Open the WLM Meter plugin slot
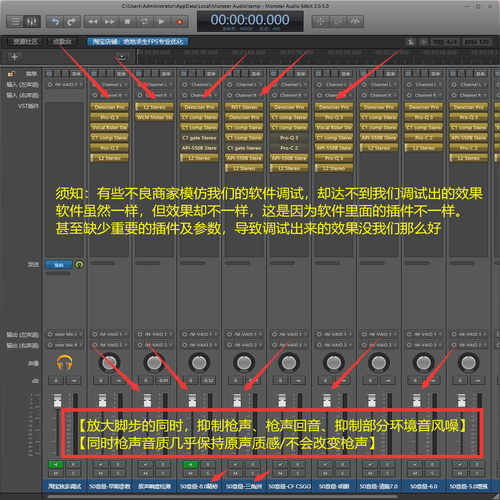This screenshot has width=500, height=500. 154,117
